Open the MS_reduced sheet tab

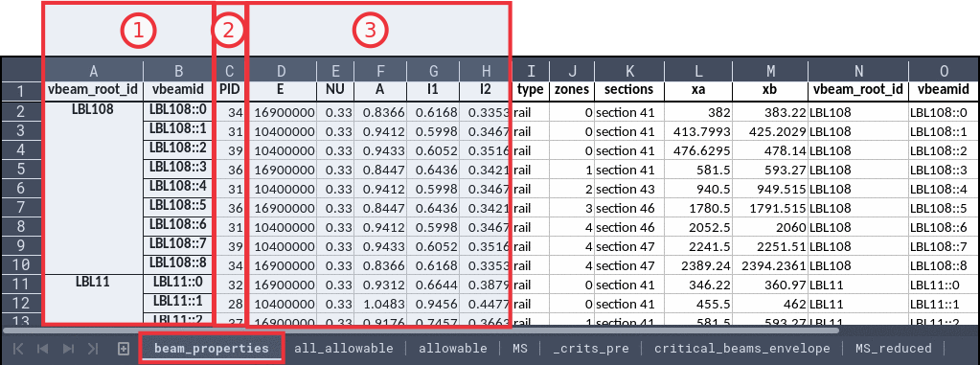tap(893, 348)
